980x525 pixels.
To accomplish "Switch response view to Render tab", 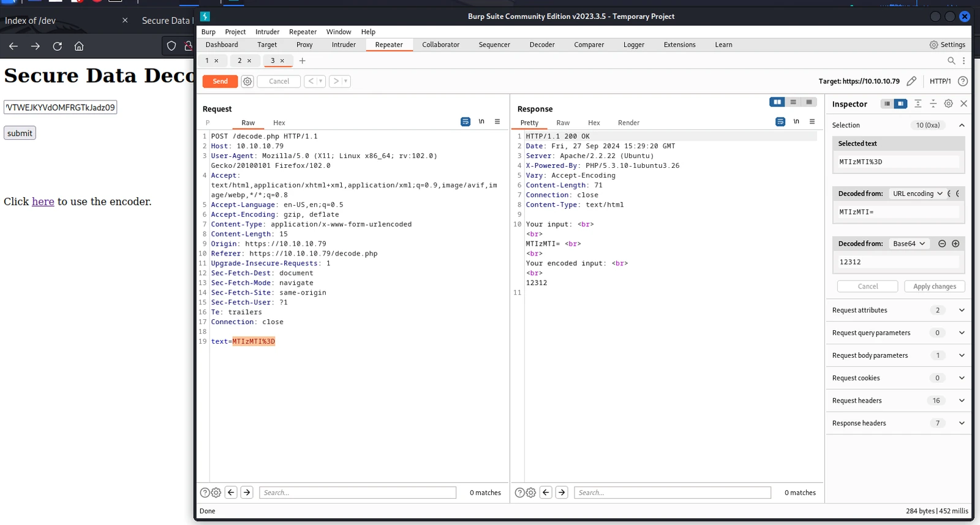I will point(628,123).
